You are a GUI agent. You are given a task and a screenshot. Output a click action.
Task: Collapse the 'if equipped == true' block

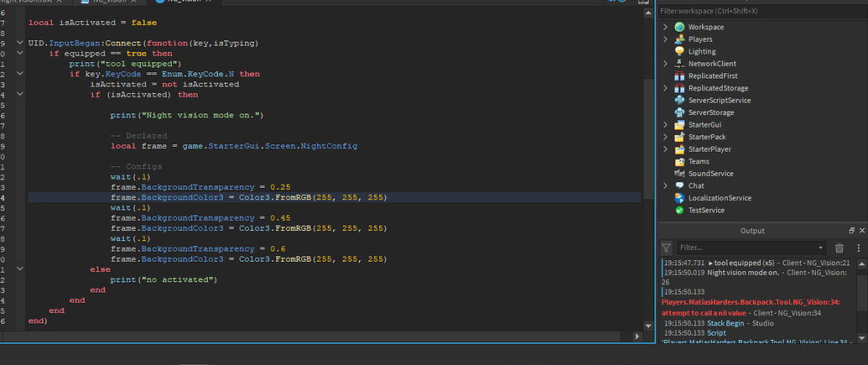pyautogui.click(x=20, y=53)
